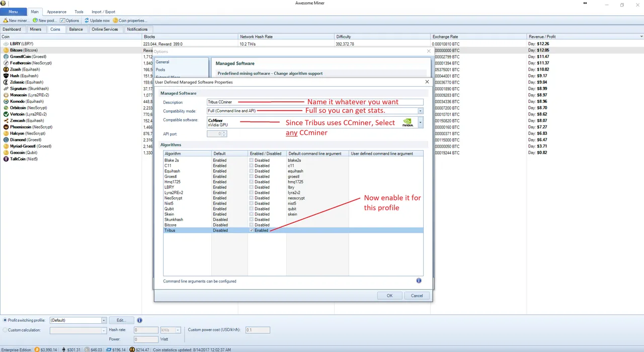Screen dimensions: 644x352
Task: Click the Feathercoin coin icon
Action: click(x=6, y=63)
